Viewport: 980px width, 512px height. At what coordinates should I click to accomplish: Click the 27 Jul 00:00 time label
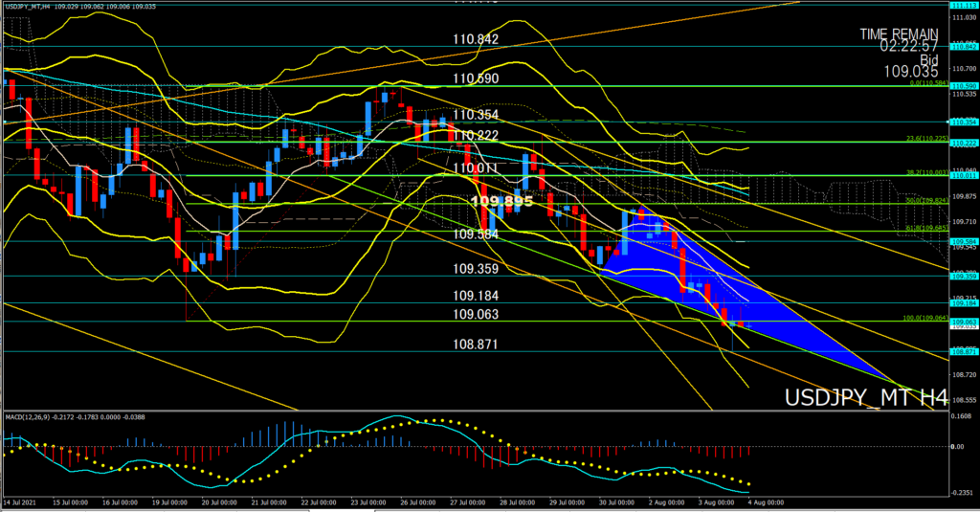(467, 502)
